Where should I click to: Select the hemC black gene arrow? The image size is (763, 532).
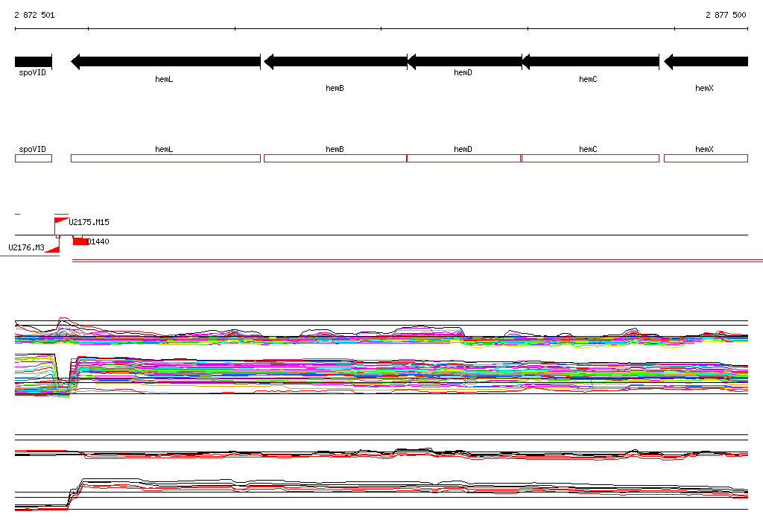click(x=590, y=62)
